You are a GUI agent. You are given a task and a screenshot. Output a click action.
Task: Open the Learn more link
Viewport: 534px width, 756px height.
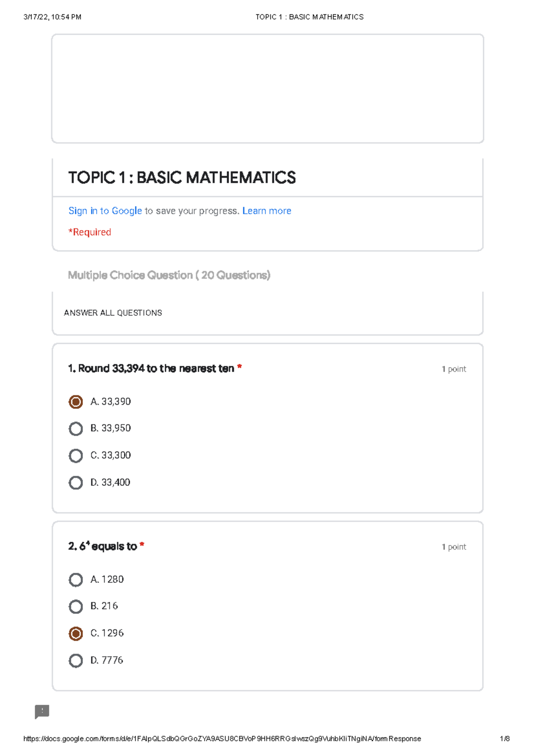click(267, 211)
